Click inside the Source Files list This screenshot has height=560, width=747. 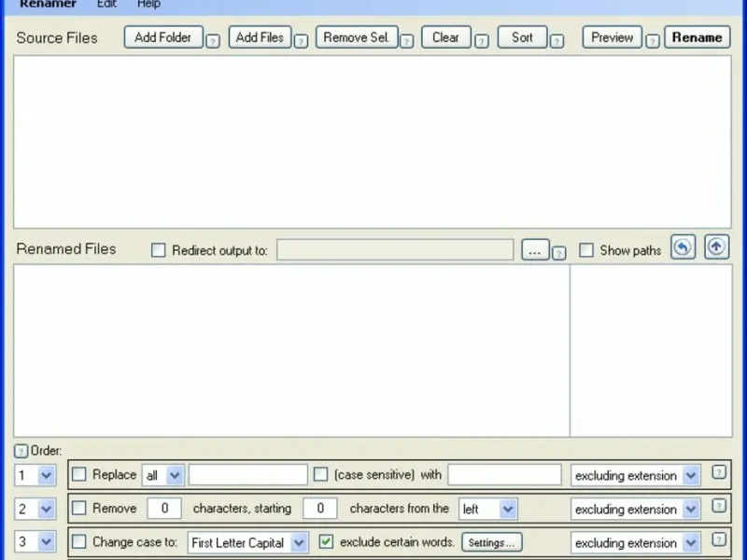[x=373, y=142]
